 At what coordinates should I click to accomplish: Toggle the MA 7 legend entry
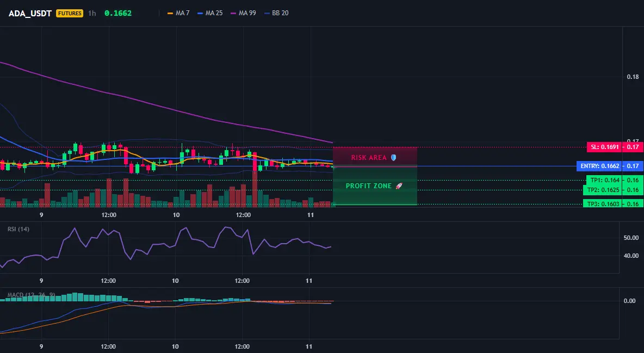point(178,13)
